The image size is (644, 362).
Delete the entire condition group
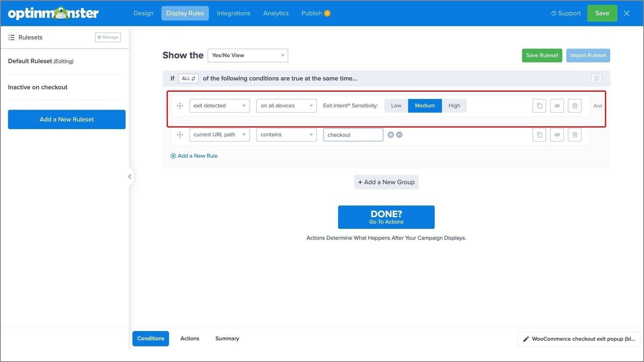597,78
